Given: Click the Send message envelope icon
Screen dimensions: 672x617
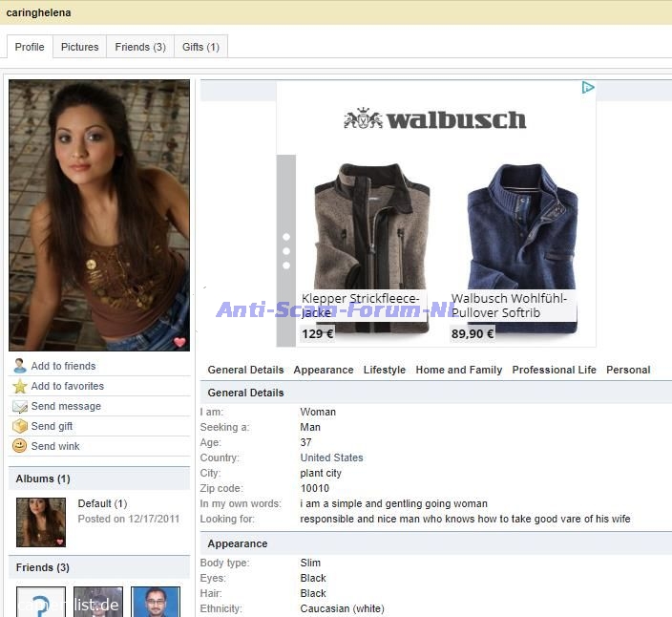Looking at the screenshot, I should click(x=19, y=406).
